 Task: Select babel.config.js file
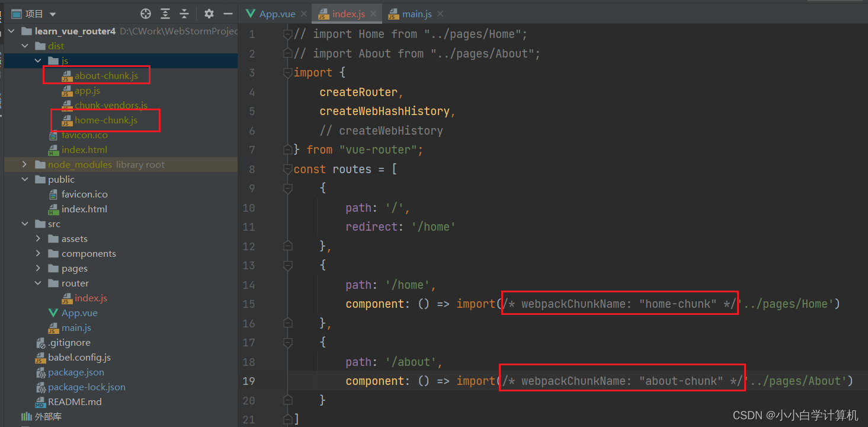pyautogui.click(x=79, y=357)
